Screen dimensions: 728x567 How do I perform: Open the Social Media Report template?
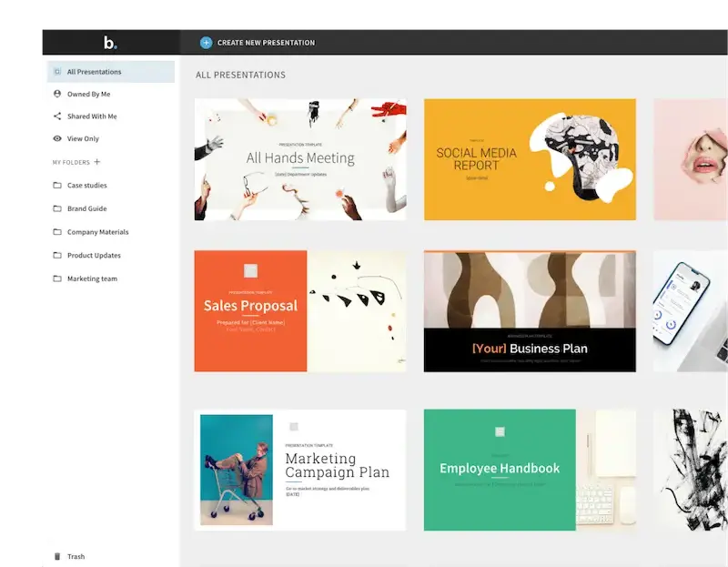pos(530,159)
